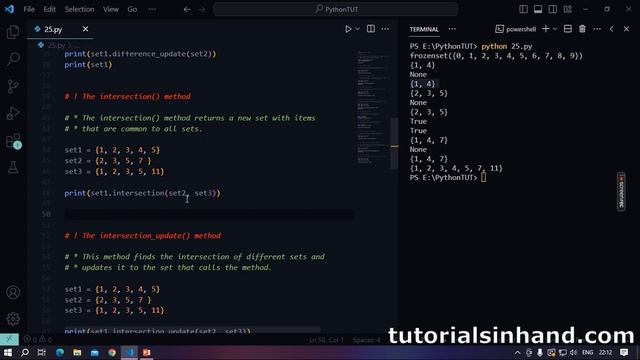
Task: Open Views and More Actions next to TERMINAL
Action: [x=452, y=29]
